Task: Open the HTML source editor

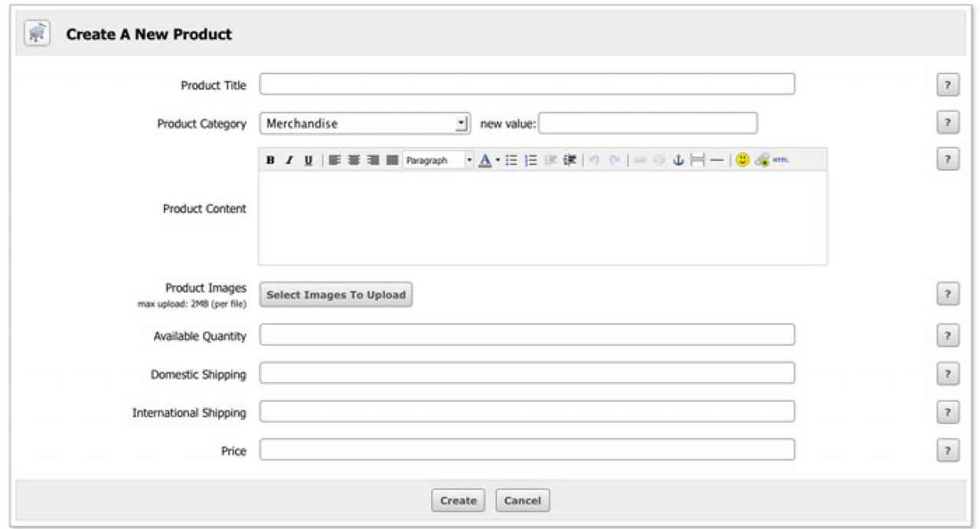Action: point(780,160)
